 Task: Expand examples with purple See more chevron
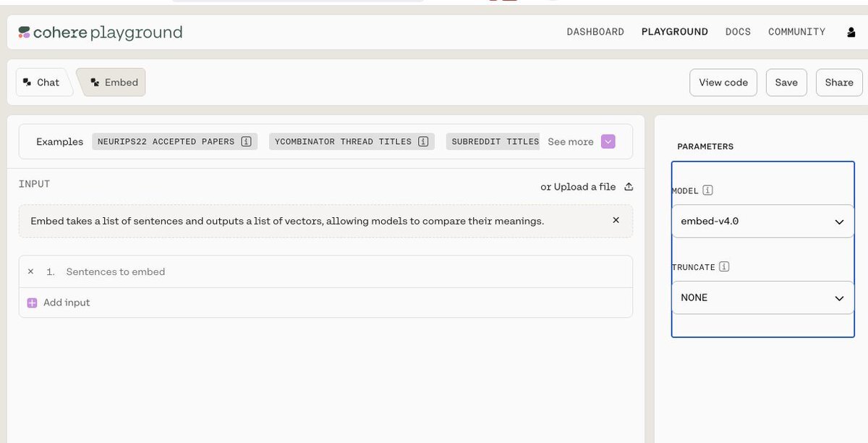(x=608, y=142)
